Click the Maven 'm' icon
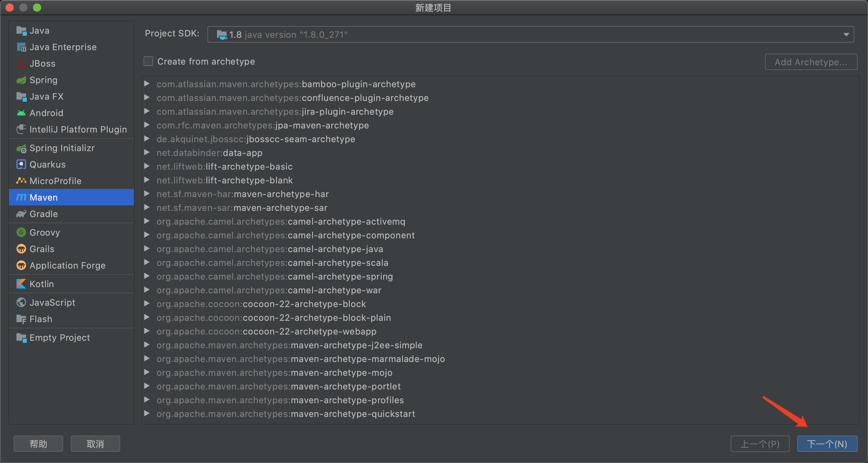Viewport: 868px width, 463px height. [x=21, y=197]
